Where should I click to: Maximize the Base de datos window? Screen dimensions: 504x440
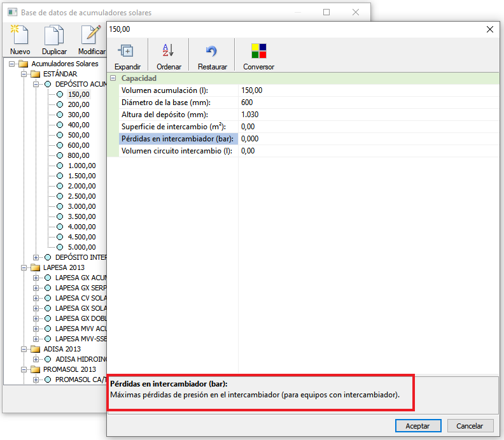326,12
